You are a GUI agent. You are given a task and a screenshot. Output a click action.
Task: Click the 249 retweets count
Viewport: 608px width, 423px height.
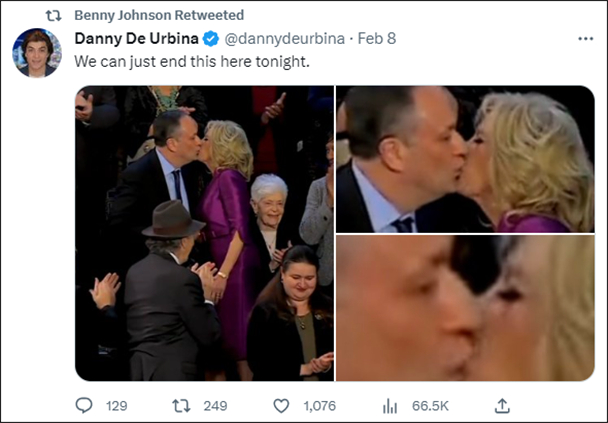tap(215, 406)
